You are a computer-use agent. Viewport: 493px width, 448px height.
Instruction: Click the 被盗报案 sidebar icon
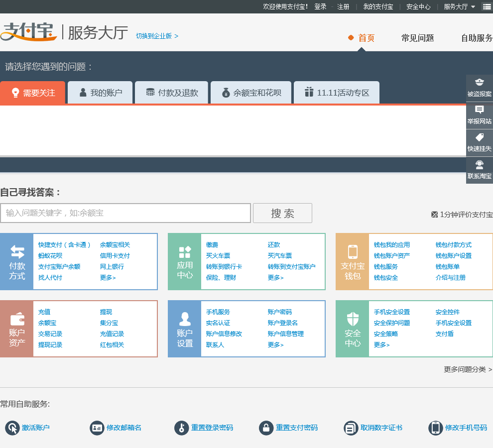click(x=479, y=83)
